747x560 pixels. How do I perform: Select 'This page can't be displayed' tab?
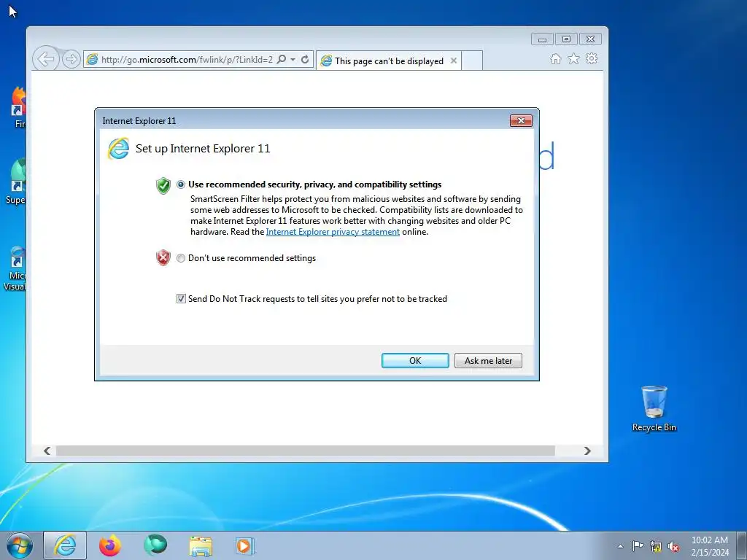click(388, 61)
